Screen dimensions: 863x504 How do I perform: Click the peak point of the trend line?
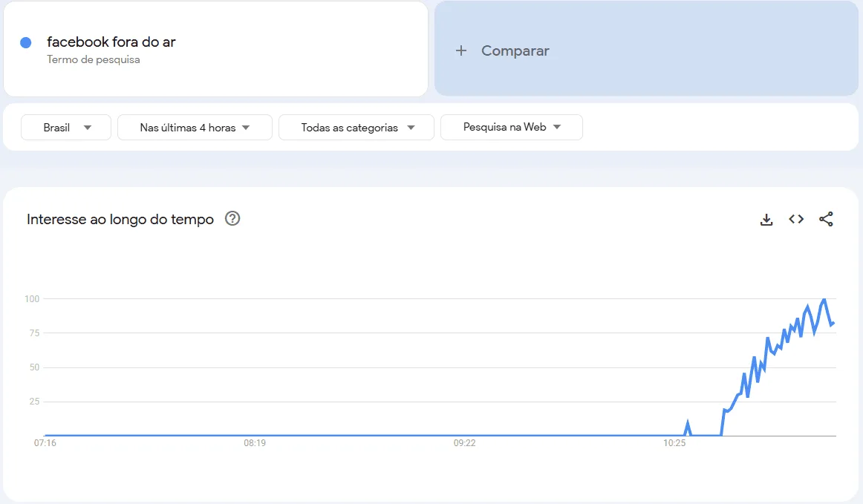pos(824,300)
